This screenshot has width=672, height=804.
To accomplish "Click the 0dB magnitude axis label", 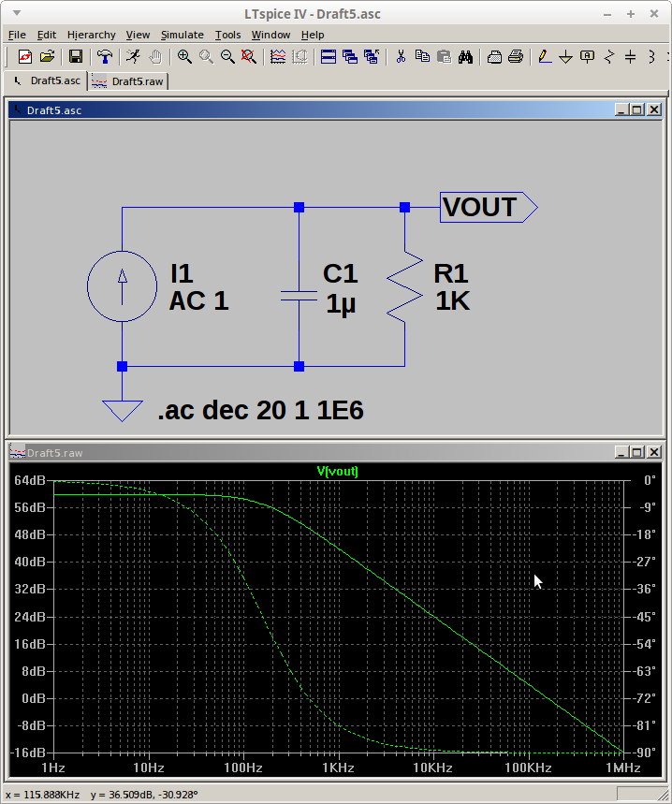I will pos(34,698).
